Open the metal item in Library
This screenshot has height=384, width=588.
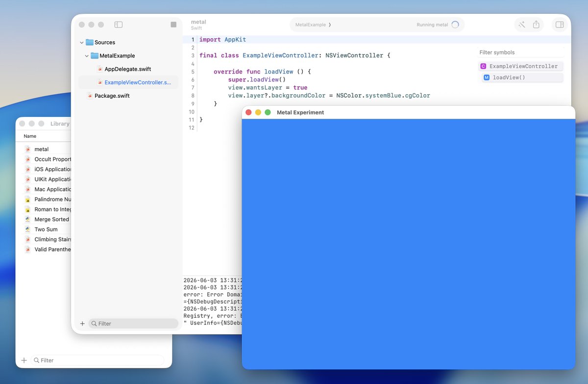[42, 149]
